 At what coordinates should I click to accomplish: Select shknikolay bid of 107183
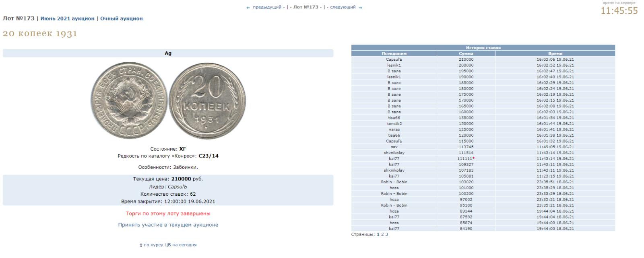point(466,170)
